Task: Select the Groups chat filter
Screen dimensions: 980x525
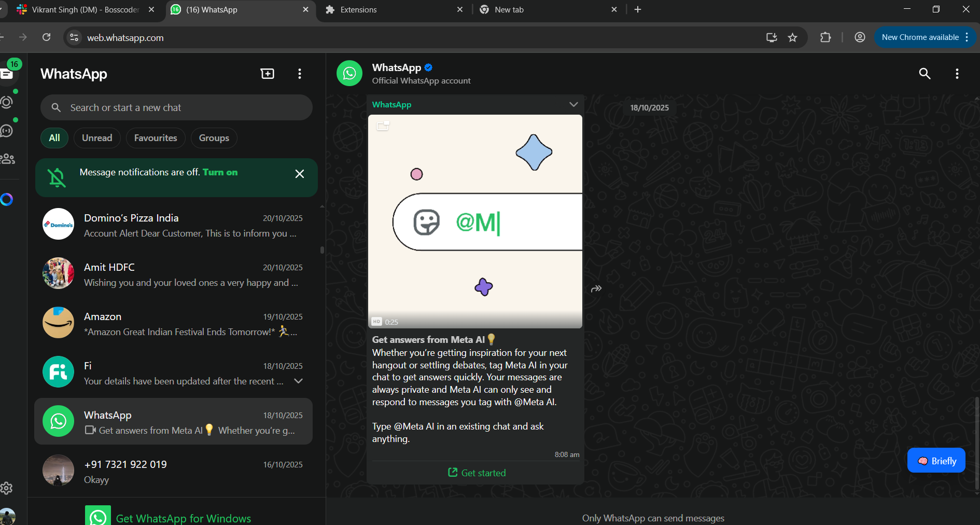Action: [214, 138]
